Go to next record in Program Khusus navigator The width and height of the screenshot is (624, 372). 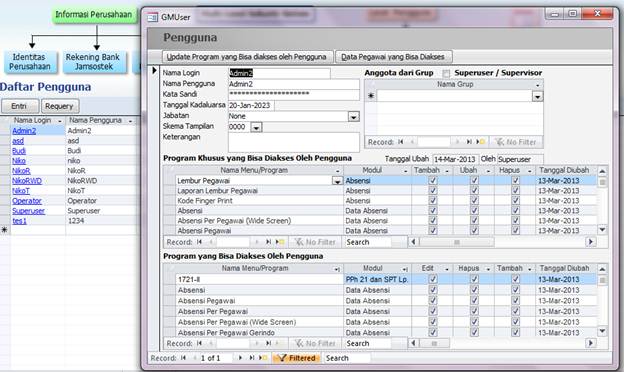[257, 242]
